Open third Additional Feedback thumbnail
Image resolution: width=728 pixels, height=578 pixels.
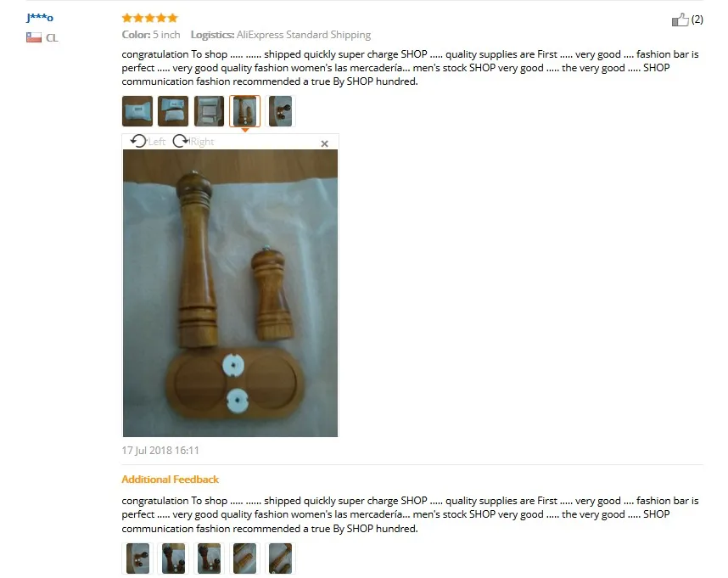(x=210, y=558)
